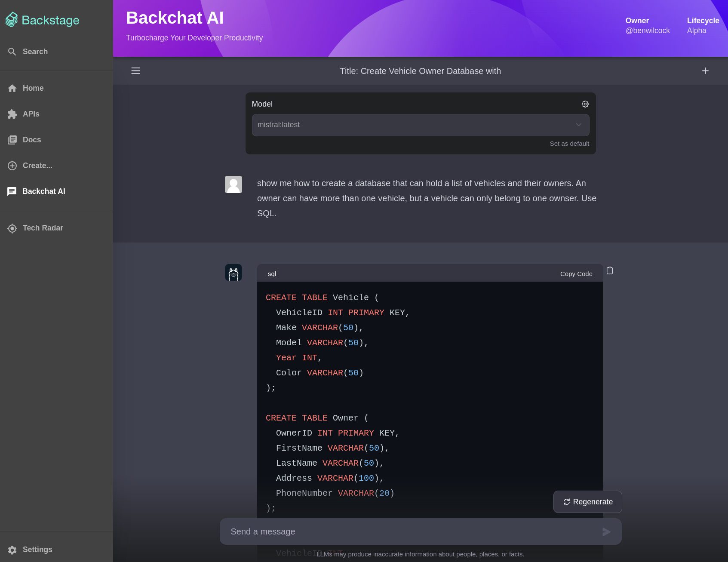Click the Regenerate button
The image size is (728, 562).
click(x=587, y=502)
